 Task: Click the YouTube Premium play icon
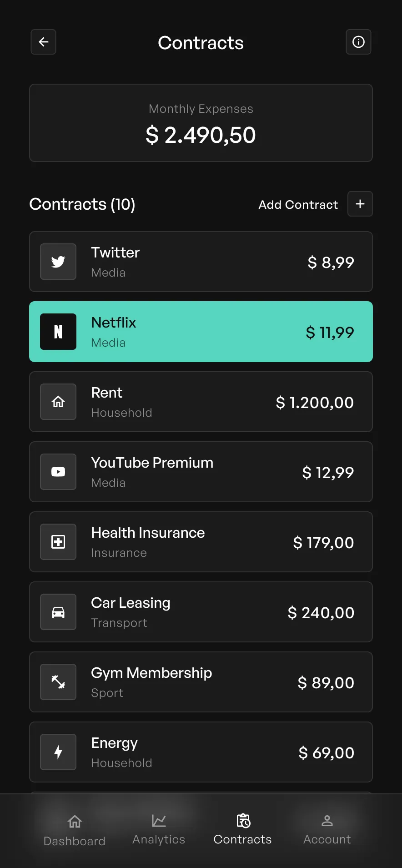tap(58, 472)
